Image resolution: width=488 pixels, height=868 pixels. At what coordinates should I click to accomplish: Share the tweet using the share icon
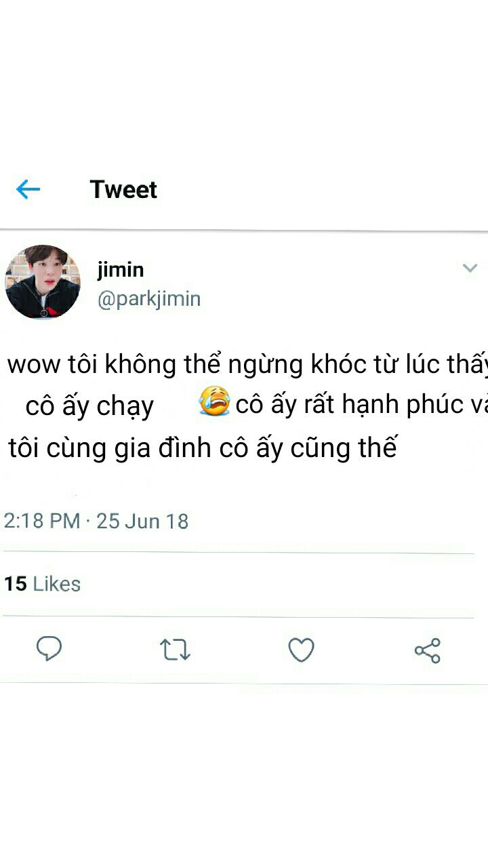coord(428,650)
